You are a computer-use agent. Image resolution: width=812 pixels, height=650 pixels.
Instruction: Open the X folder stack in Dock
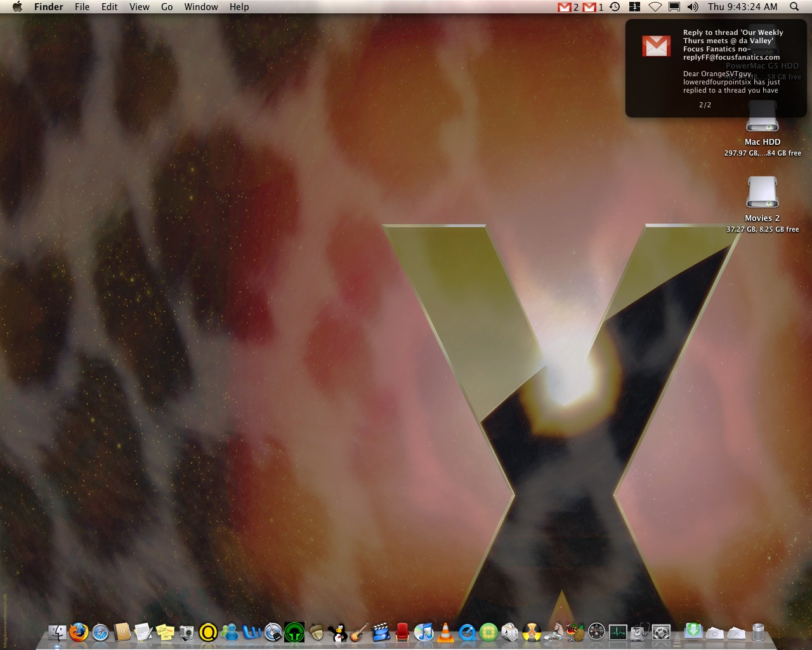pyautogui.click(x=737, y=632)
